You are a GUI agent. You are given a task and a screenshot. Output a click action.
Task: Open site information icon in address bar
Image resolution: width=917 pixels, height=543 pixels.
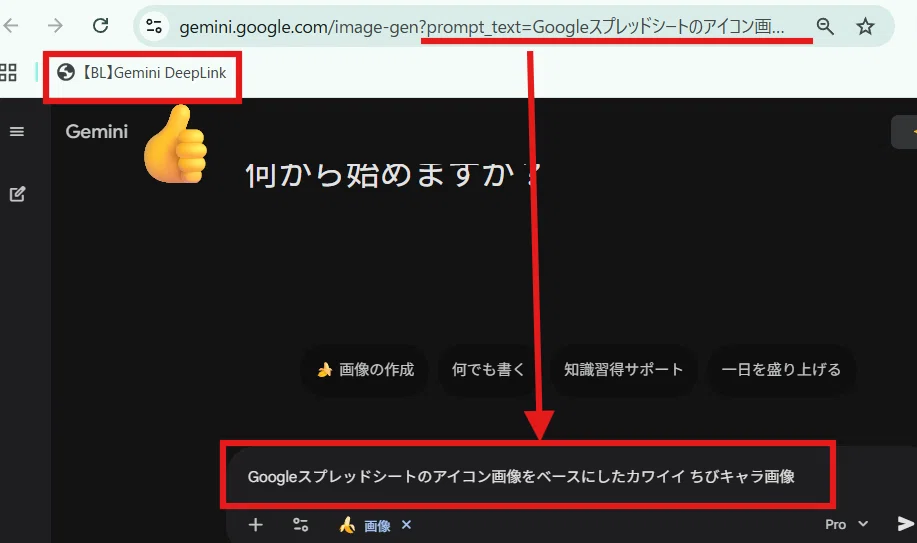[x=154, y=26]
